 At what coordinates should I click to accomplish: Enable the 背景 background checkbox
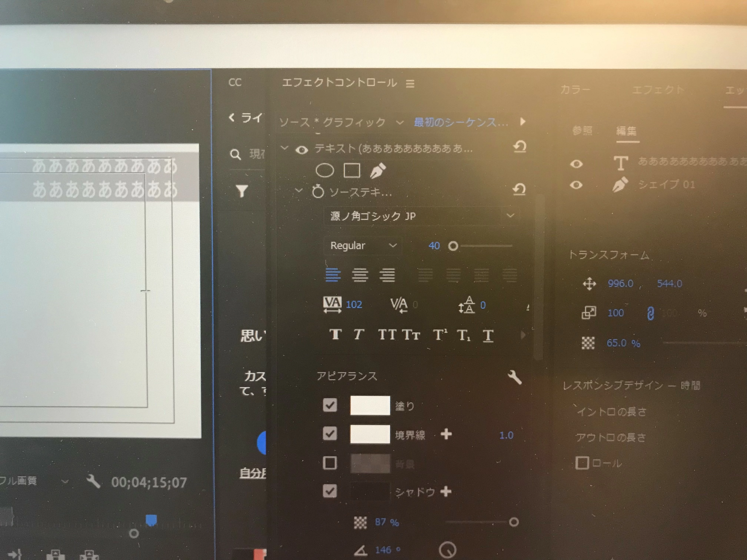330,463
